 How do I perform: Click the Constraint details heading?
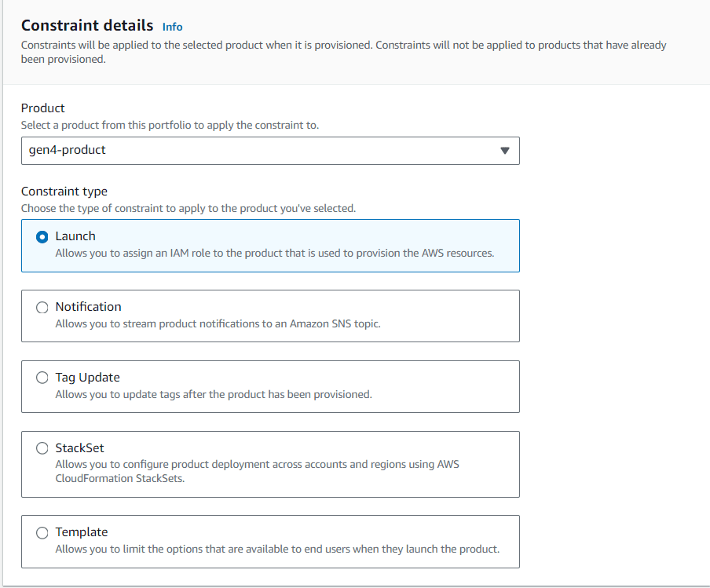pyautogui.click(x=87, y=25)
